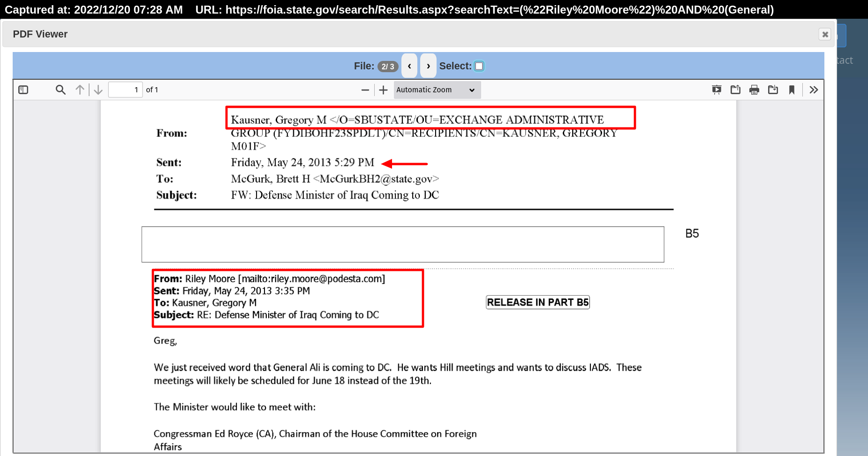Open a file in viewer
Screen dimensions: 868x456
[735, 90]
